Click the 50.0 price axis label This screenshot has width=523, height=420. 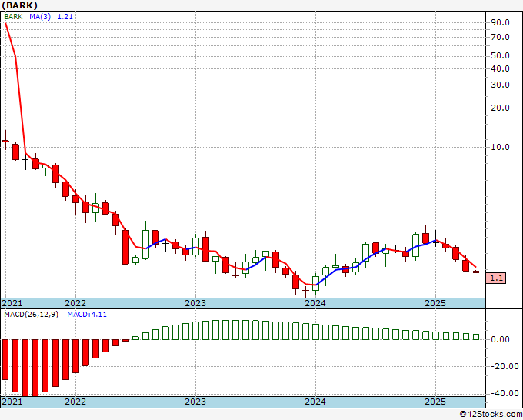[x=501, y=55]
